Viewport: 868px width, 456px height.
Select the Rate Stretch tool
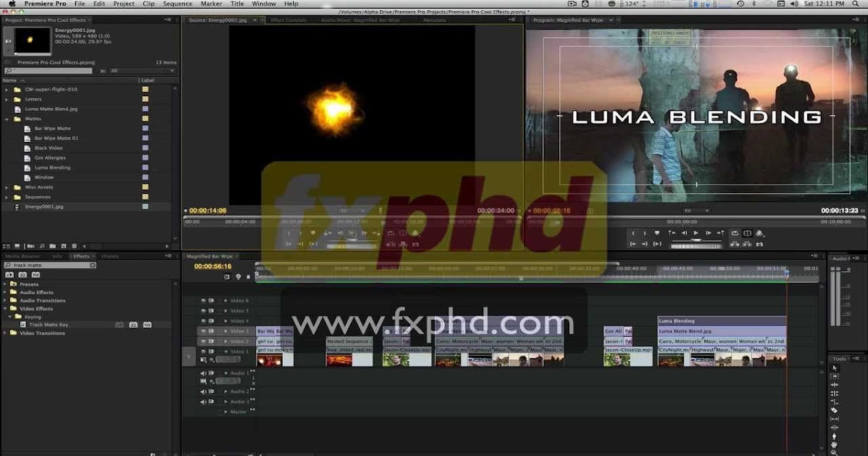835,402
